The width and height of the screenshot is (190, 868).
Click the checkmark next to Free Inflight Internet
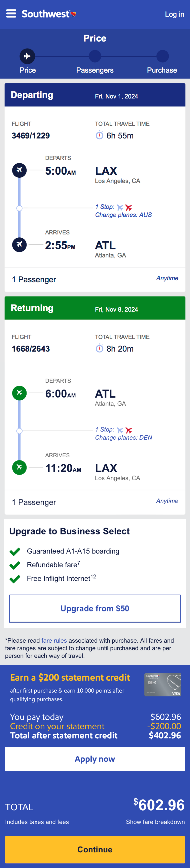tap(15, 579)
